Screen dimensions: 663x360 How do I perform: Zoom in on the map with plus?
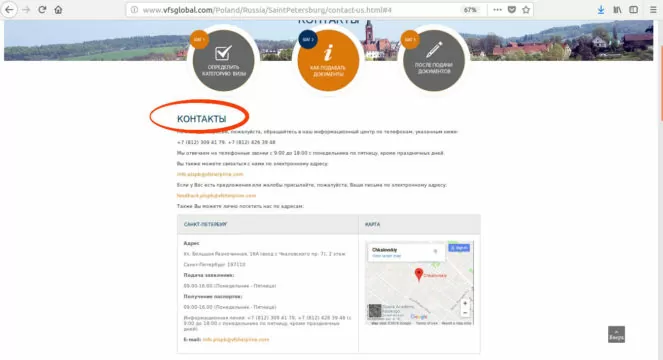coord(465,303)
